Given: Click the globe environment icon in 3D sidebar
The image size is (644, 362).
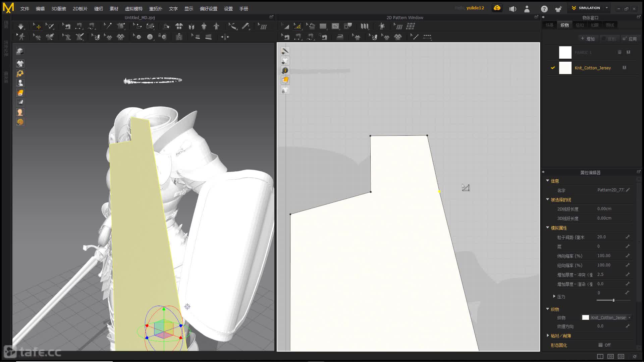Looking at the screenshot, I should click(20, 122).
